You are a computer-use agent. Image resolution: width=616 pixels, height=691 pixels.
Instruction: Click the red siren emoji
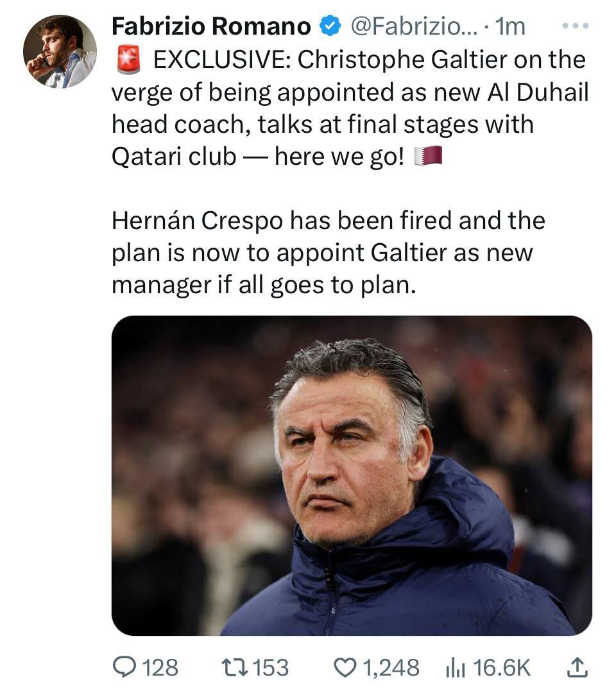point(128,60)
